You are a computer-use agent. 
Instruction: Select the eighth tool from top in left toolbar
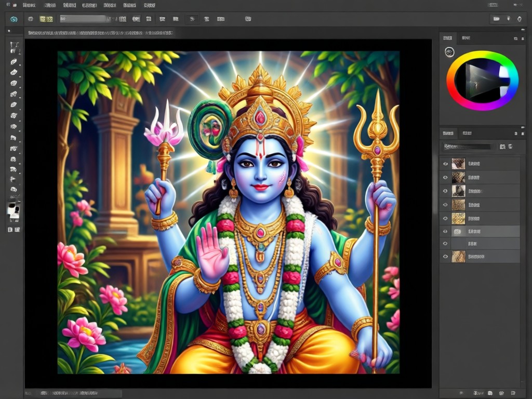coord(14,127)
